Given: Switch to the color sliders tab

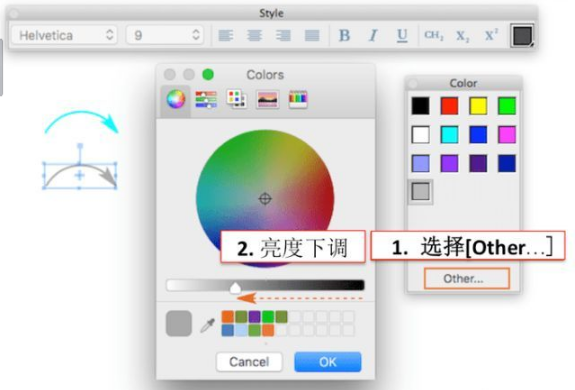Looking at the screenshot, I should click(x=206, y=99).
